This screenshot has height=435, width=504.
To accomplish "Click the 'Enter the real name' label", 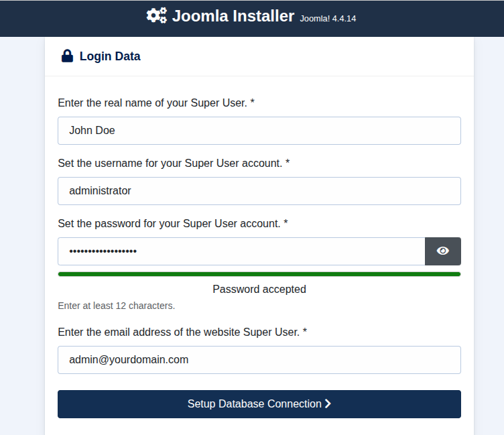I will 156,103.
